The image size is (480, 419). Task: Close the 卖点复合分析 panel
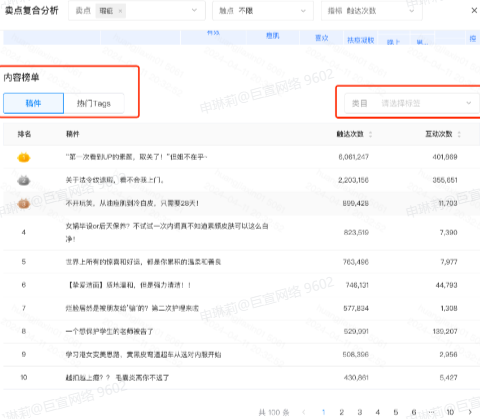pos(474,11)
